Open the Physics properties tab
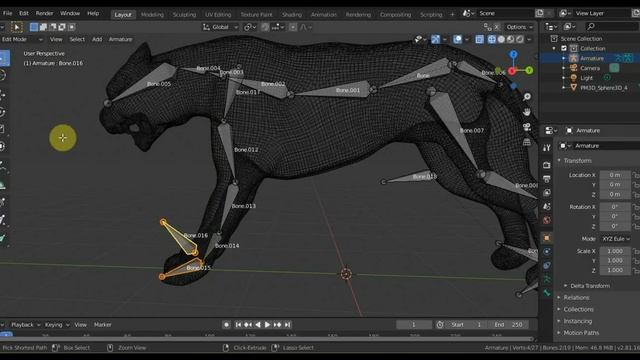Image resolution: width=640 pixels, height=360 pixels. point(547,252)
